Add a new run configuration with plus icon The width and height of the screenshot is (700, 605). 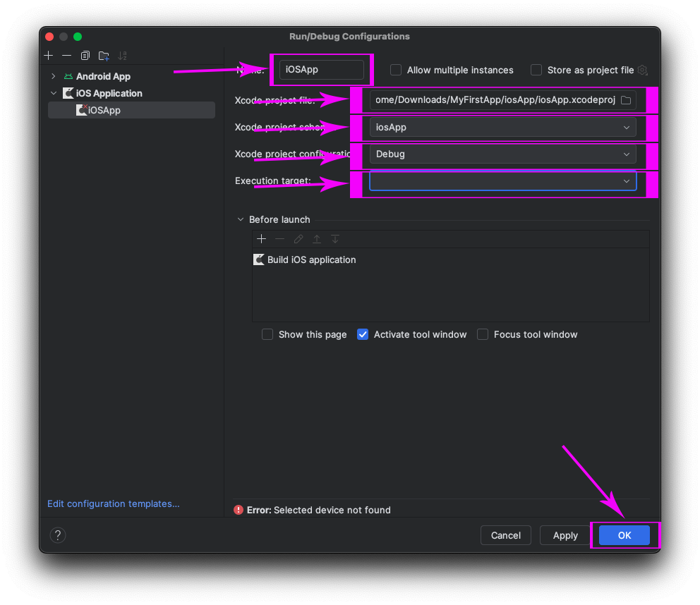click(x=49, y=55)
